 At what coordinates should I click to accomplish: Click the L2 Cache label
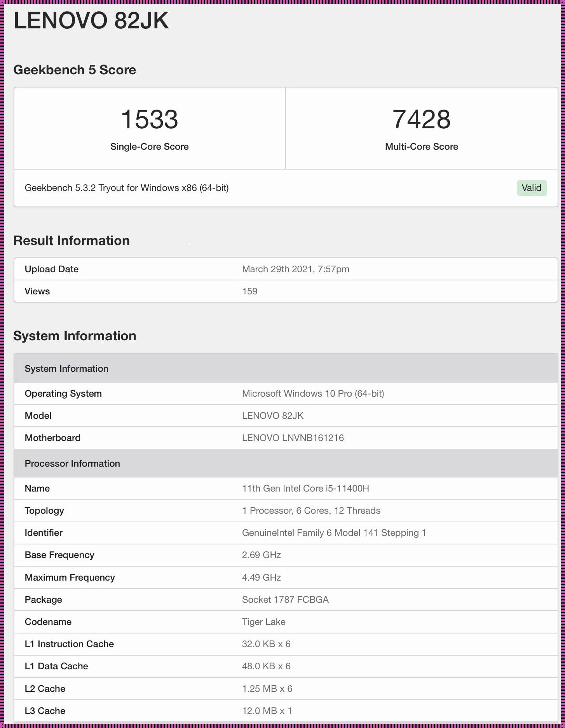(x=45, y=689)
